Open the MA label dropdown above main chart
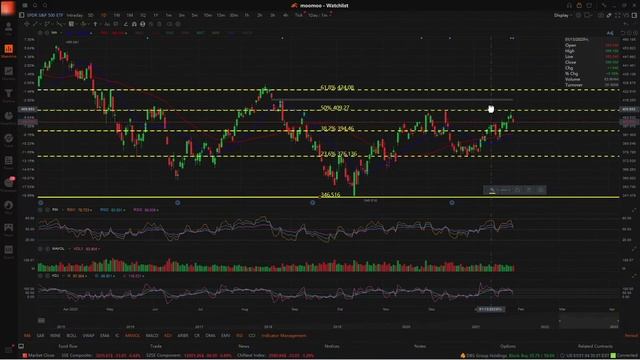The height and width of the screenshot is (360, 640). click(x=61, y=33)
